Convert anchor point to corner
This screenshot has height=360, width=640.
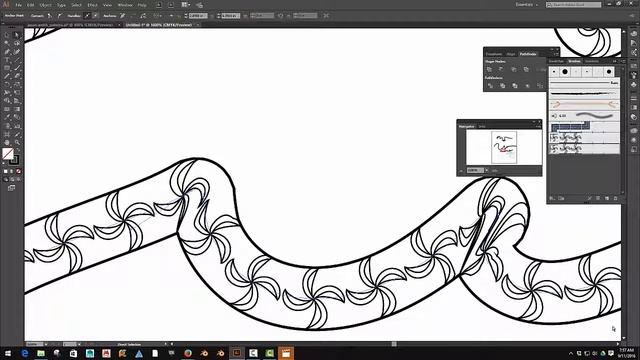click(50, 16)
